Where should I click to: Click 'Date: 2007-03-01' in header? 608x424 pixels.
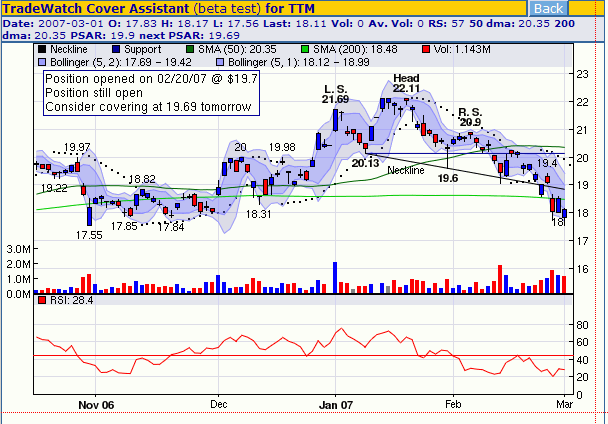click(53, 24)
